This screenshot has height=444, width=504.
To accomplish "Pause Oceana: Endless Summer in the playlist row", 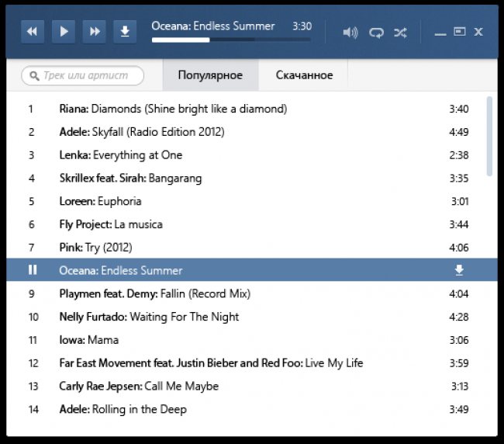I will 33,269.
